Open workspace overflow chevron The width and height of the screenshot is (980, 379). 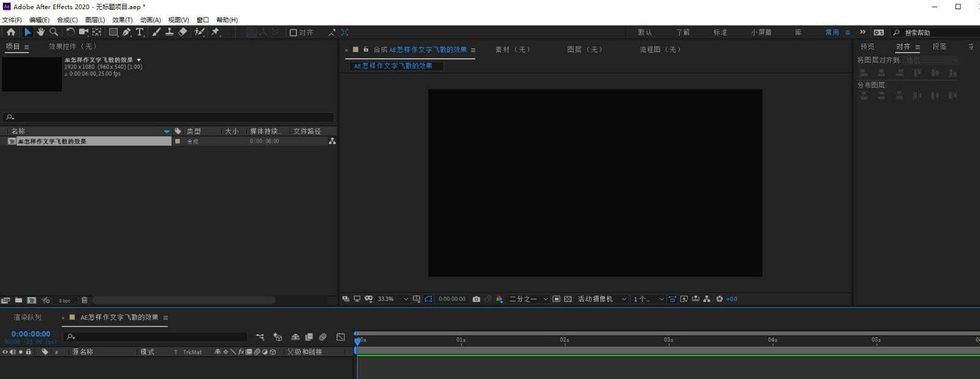[x=862, y=32]
